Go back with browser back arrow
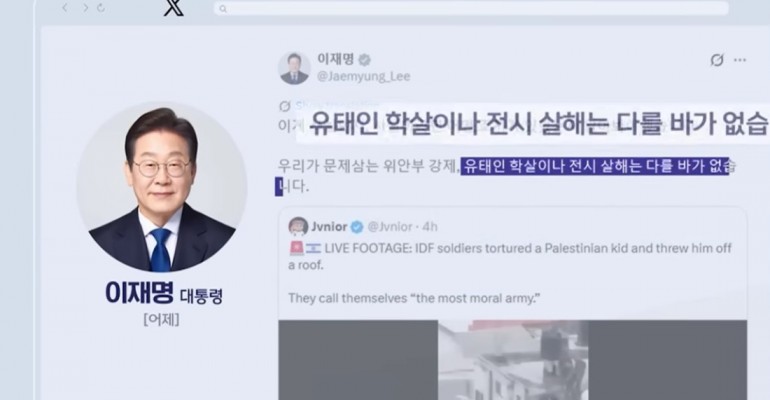Viewport: 770px width, 400px height. tap(65, 8)
